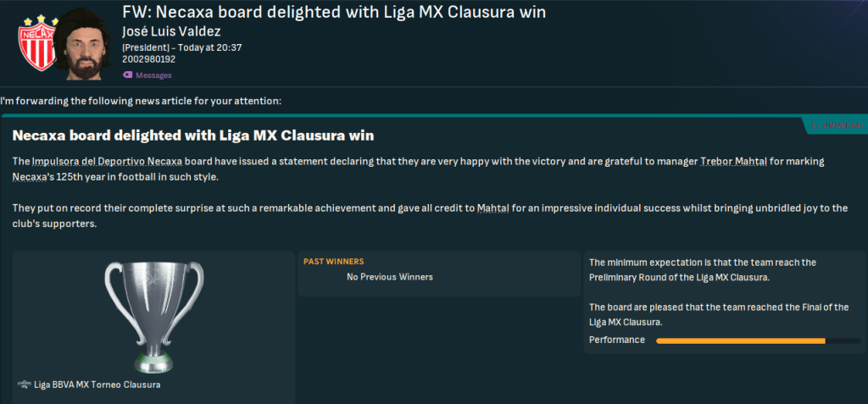The width and height of the screenshot is (868, 404).
Task: Click the No Previous Winners entry
Action: (390, 277)
